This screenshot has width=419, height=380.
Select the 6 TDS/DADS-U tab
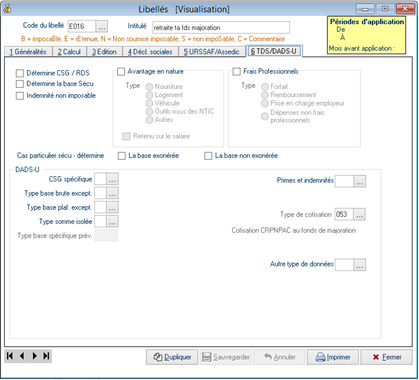pyautogui.click(x=274, y=51)
